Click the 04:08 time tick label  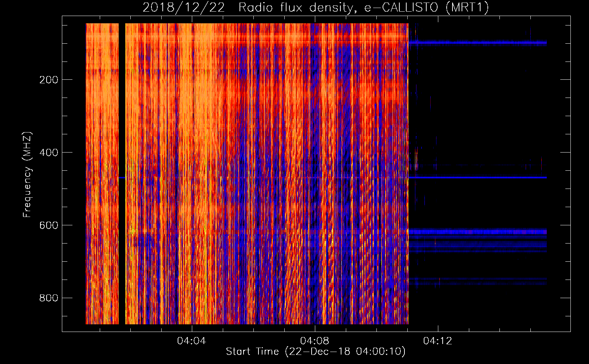315,341
